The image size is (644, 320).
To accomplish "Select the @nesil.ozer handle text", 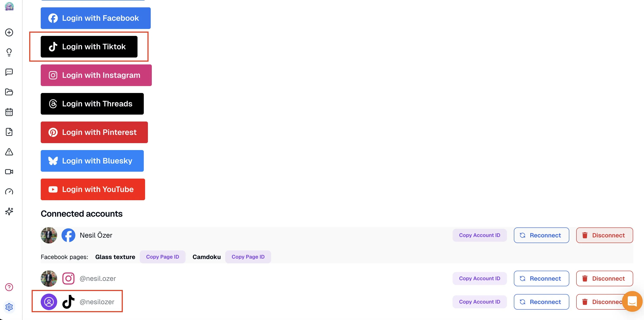I will point(98,278).
